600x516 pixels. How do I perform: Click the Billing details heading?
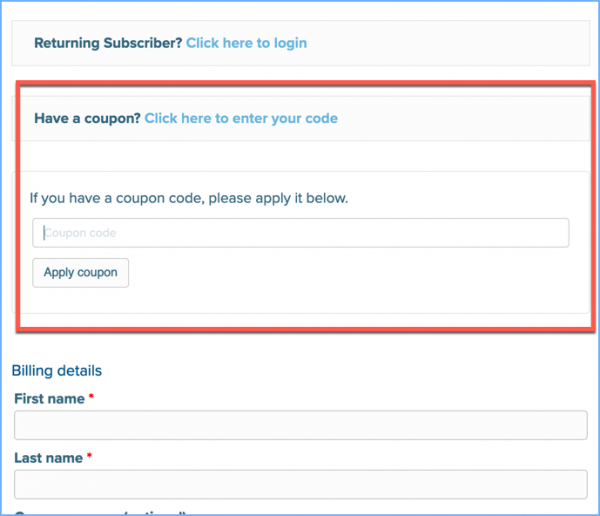[x=57, y=371]
